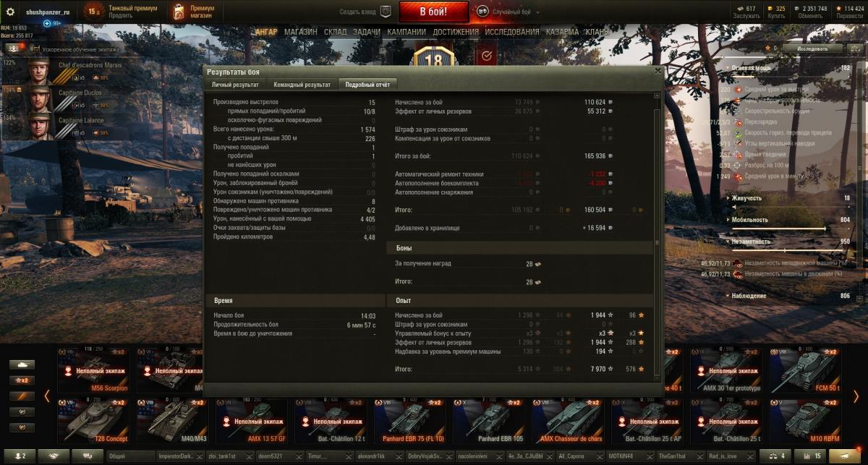The height and width of the screenshot is (465, 868).
Task: Click the platoon creation icon
Action: coord(386,12)
